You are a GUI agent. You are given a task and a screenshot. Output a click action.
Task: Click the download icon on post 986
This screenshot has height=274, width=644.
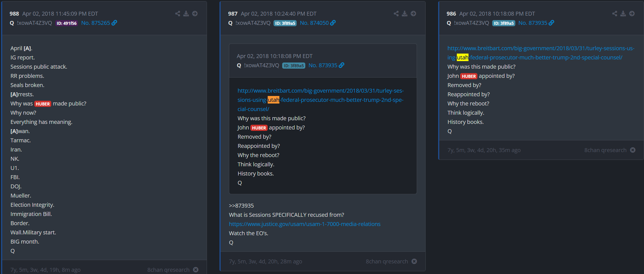point(623,14)
